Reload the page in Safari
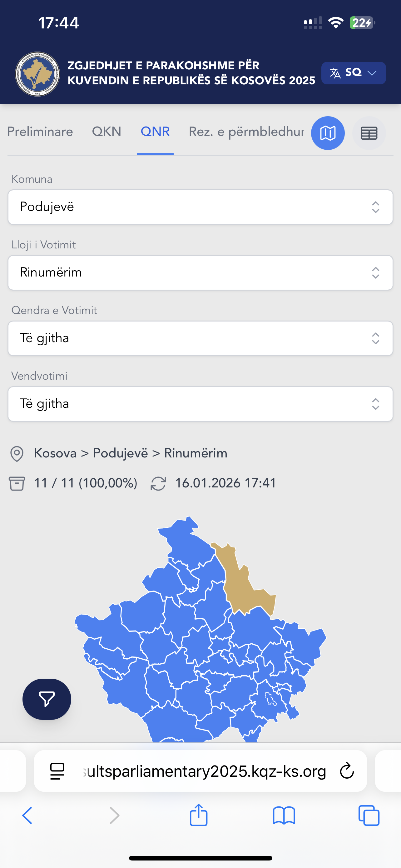 346,771
